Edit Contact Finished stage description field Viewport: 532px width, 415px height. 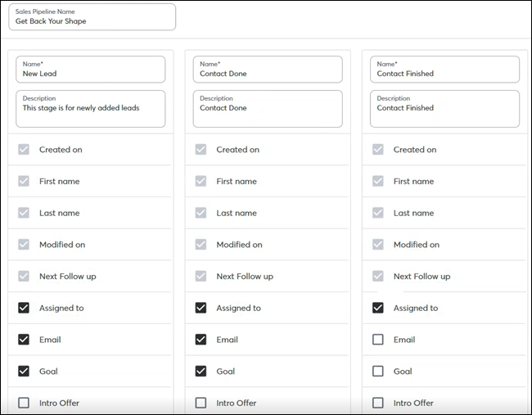[444, 109]
